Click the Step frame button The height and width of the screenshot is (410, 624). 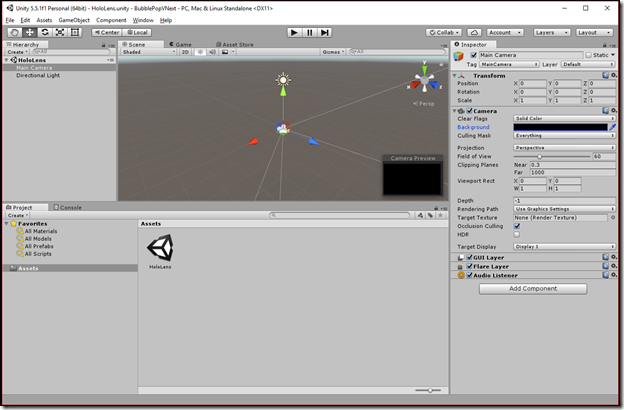coord(325,32)
